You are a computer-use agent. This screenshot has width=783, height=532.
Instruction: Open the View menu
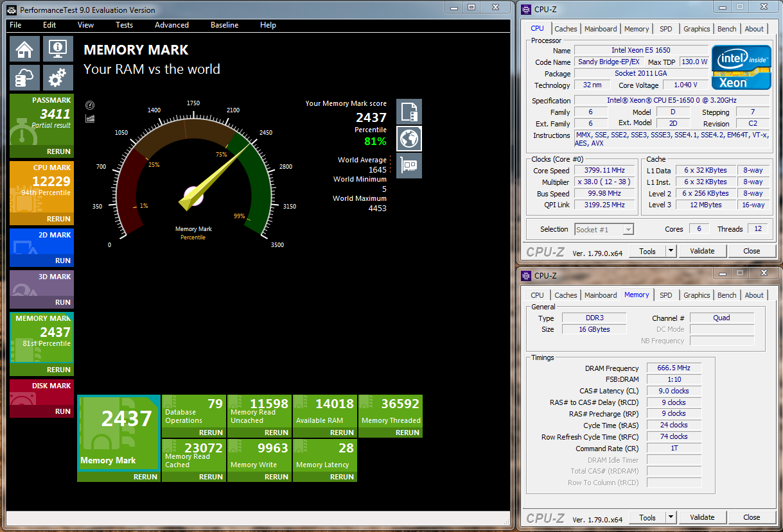tap(85, 25)
